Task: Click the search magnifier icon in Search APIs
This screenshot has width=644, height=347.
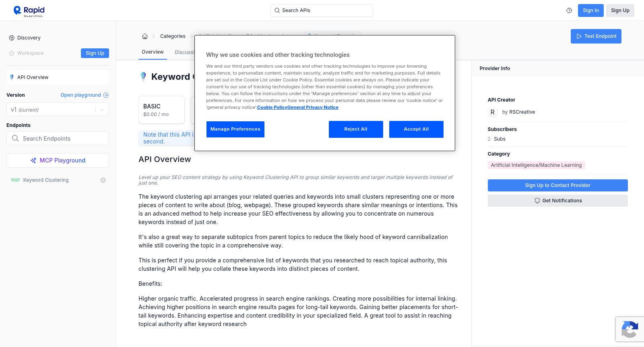Action: pyautogui.click(x=277, y=10)
